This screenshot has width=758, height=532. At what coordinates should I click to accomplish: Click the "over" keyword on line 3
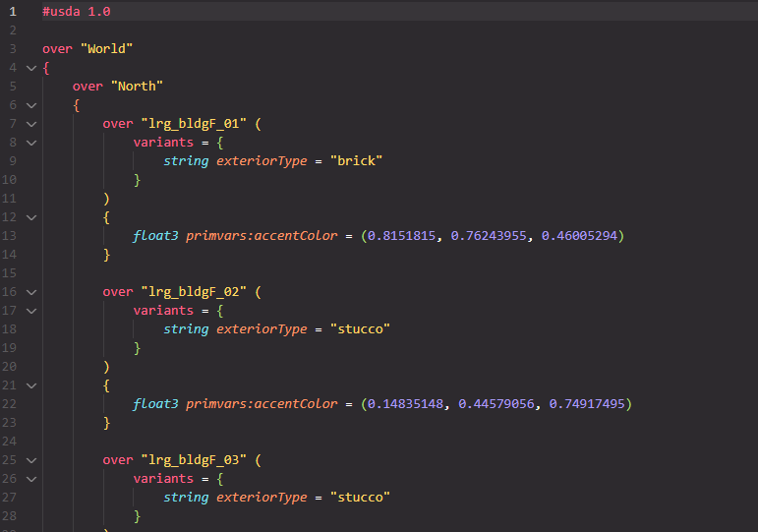pyautogui.click(x=58, y=49)
